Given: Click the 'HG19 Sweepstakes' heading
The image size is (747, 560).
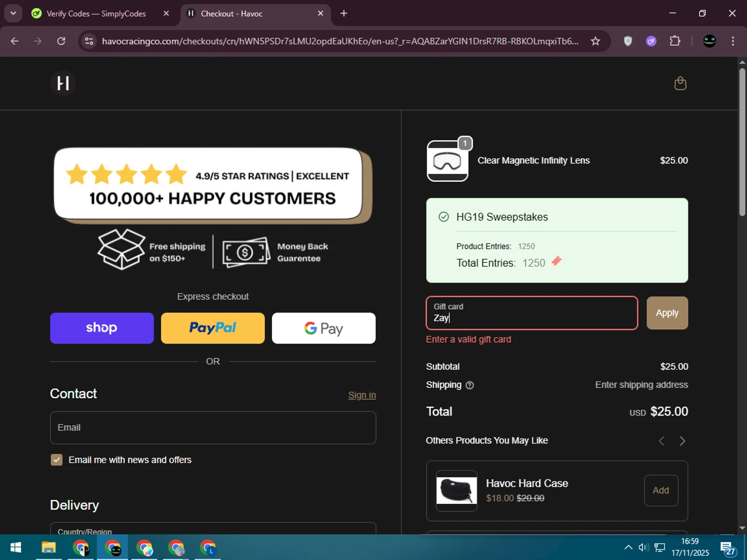Looking at the screenshot, I should coord(502,217).
